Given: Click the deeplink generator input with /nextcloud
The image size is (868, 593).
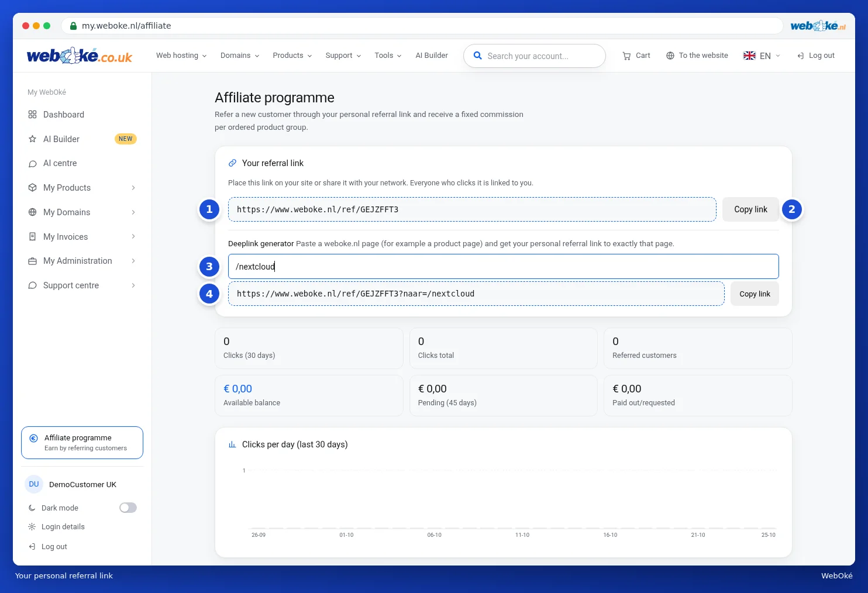Looking at the screenshot, I should pos(503,267).
